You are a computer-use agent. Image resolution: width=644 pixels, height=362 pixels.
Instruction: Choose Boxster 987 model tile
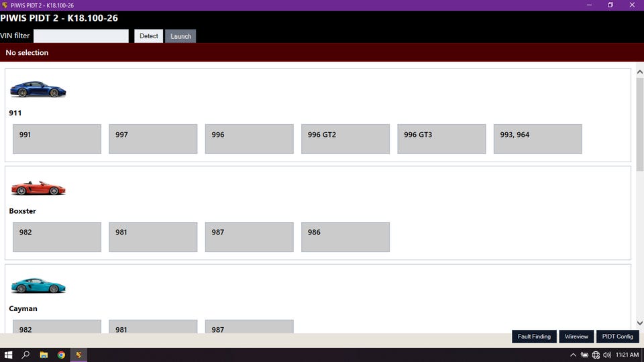250,237
